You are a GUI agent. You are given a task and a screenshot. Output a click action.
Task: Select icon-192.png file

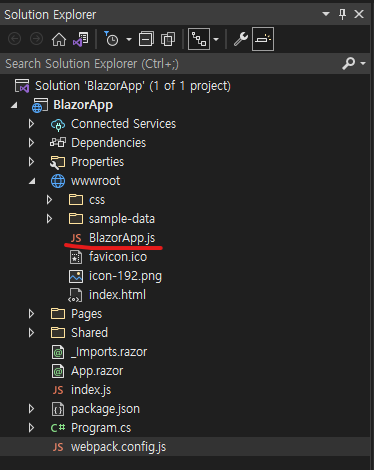point(125,276)
